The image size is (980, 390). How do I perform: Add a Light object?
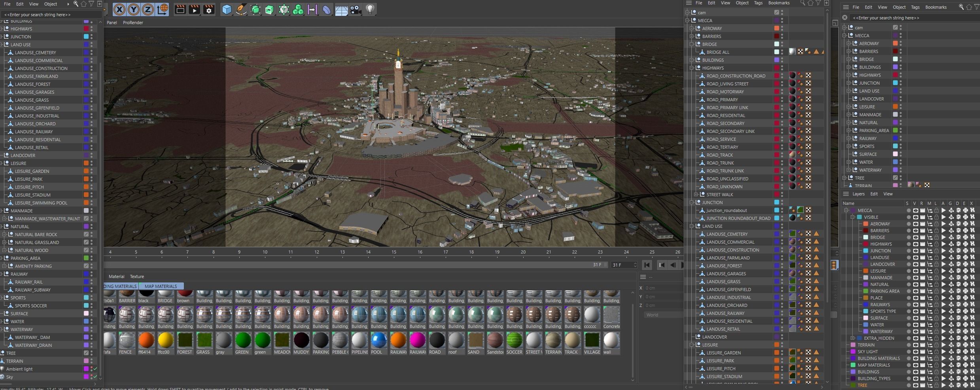tap(370, 9)
